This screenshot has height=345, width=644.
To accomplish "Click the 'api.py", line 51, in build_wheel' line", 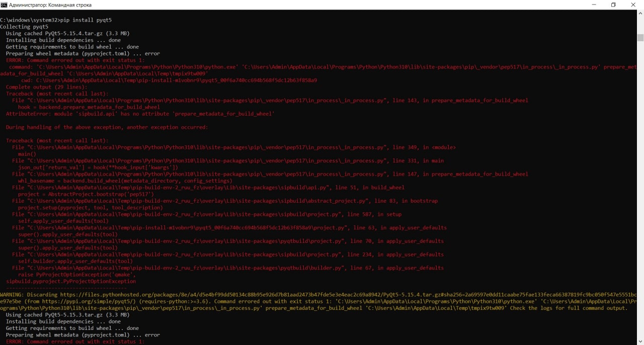I will (x=208, y=188).
